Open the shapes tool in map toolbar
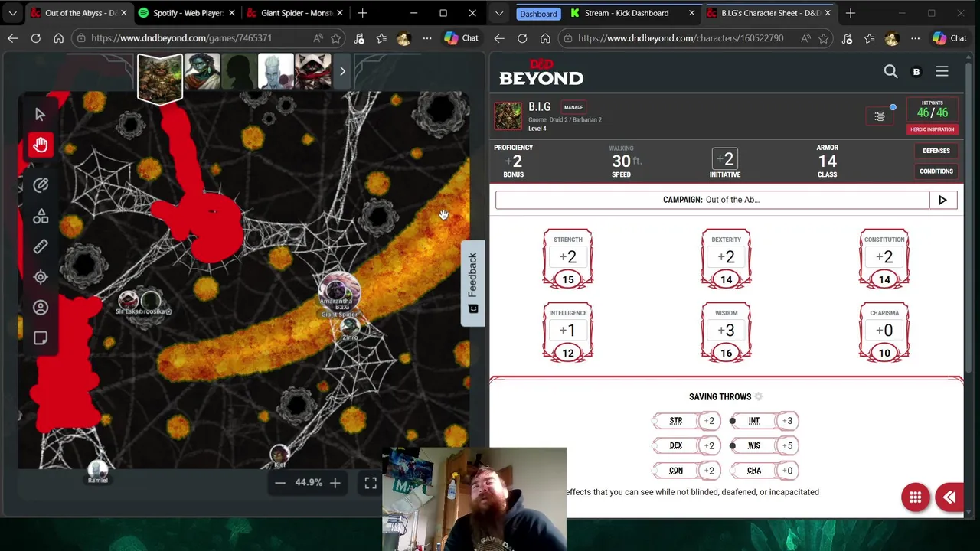Image resolution: width=980 pixels, height=551 pixels. click(41, 217)
